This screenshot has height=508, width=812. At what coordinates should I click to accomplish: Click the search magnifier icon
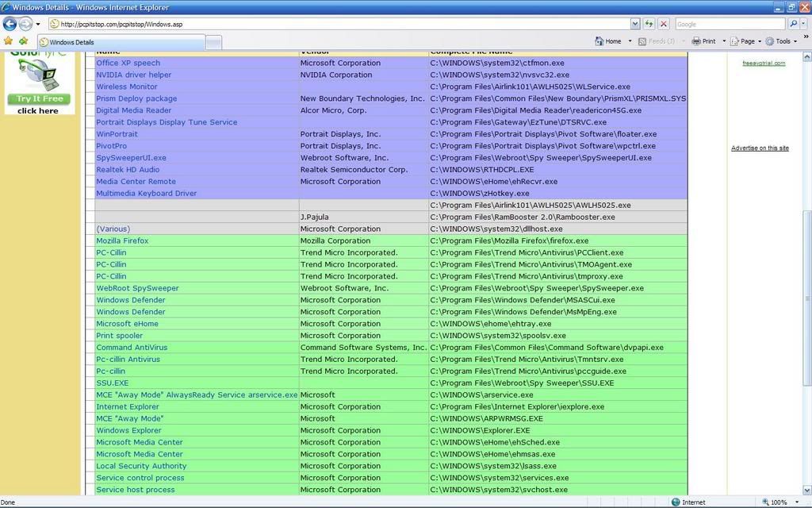pyautogui.click(x=793, y=24)
